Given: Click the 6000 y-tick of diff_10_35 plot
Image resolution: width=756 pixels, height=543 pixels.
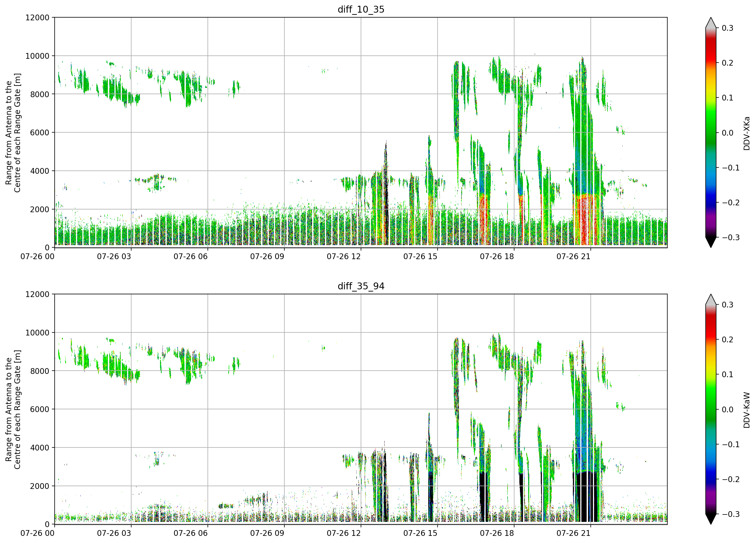Looking at the screenshot, I should tap(40, 133).
